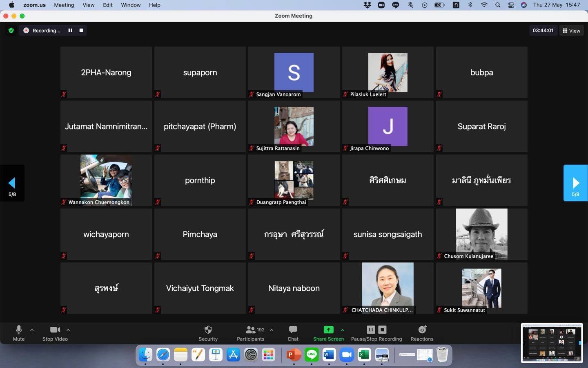Click the green encryption shield icon
This screenshot has width=588, height=368.
11,30
